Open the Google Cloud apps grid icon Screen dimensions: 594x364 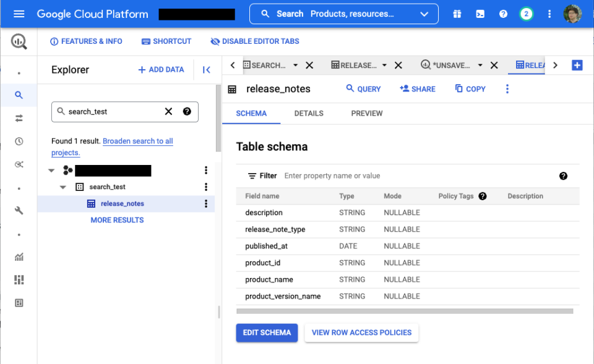(457, 14)
